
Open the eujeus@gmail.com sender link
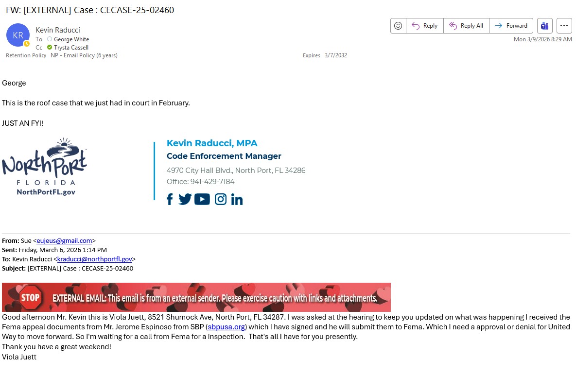(64, 240)
